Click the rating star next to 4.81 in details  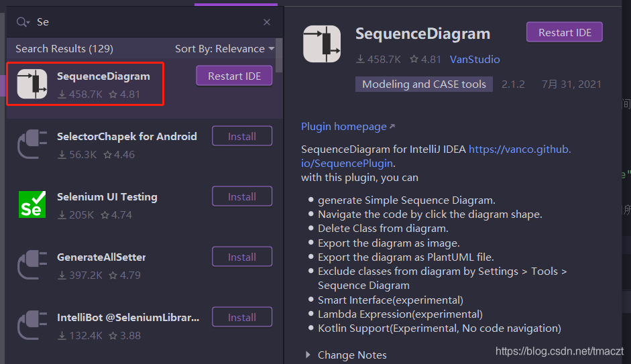[x=414, y=59]
